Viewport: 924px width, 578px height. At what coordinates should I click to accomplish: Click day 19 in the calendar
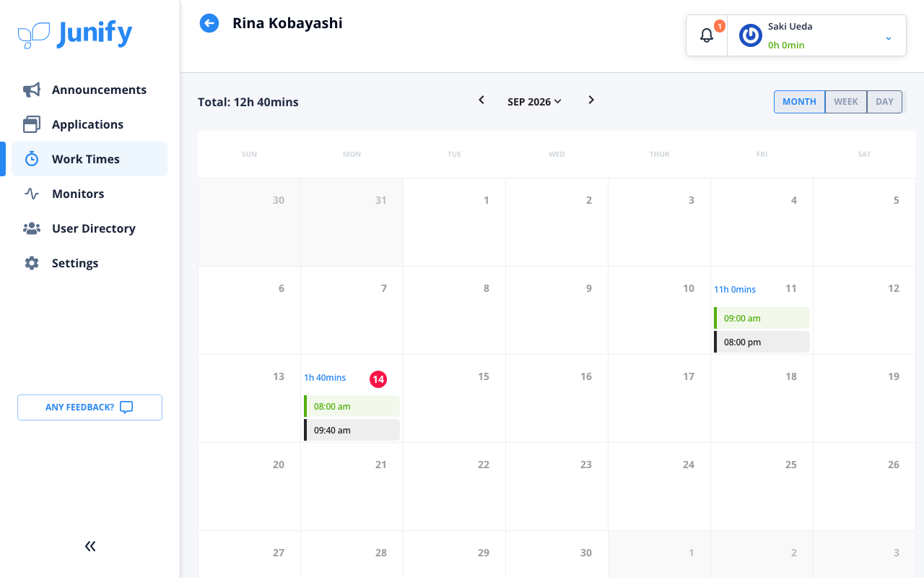click(894, 376)
